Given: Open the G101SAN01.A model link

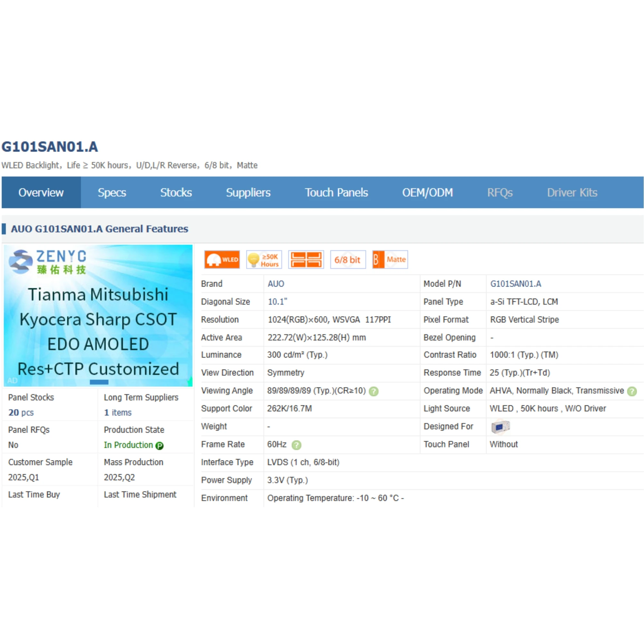Looking at the screenshot, I should 515,284.
